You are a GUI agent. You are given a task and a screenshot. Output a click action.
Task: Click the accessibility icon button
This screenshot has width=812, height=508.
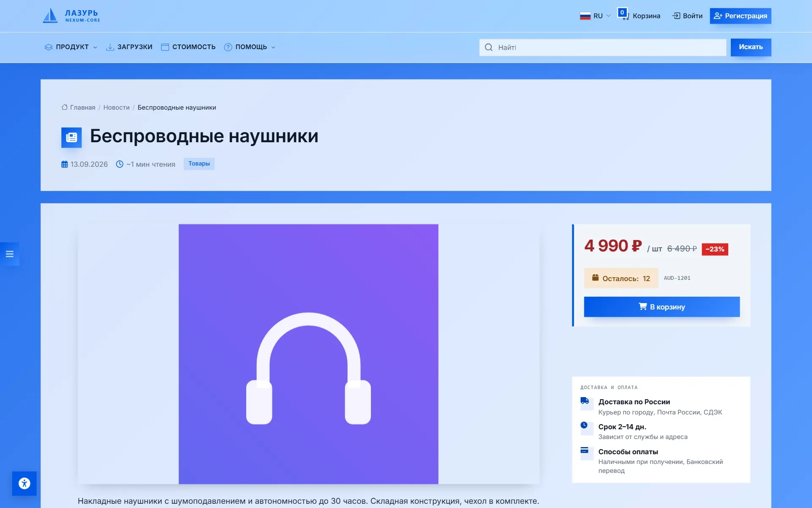pyautogui.click(x=25, y=483)
